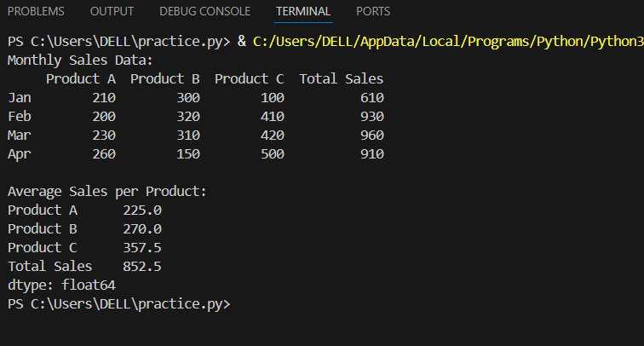Click the 'Product C' column header
The height and width of the screenshot is (346, 644).
pos(250,79)
